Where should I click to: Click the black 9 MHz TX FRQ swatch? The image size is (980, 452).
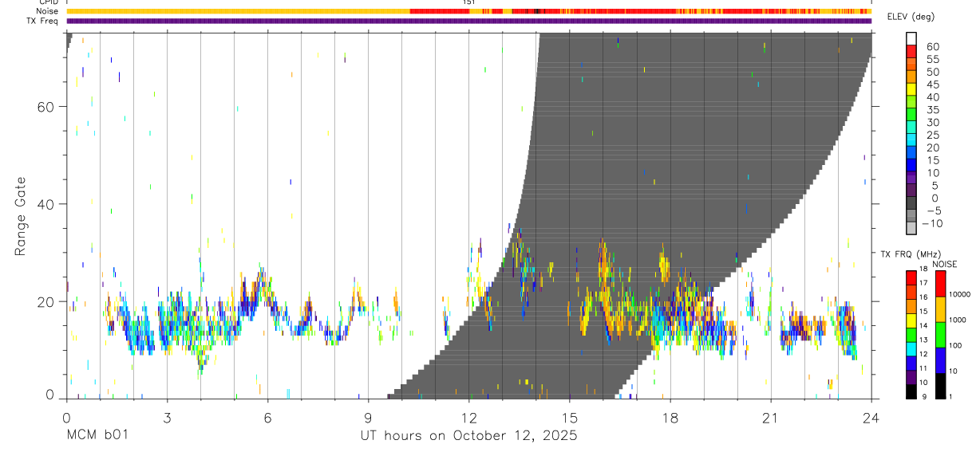coord(911,392)
